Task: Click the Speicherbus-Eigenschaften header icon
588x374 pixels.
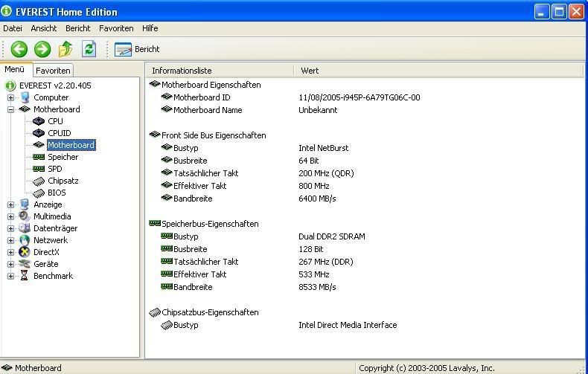Action: [x=155, y=223]
